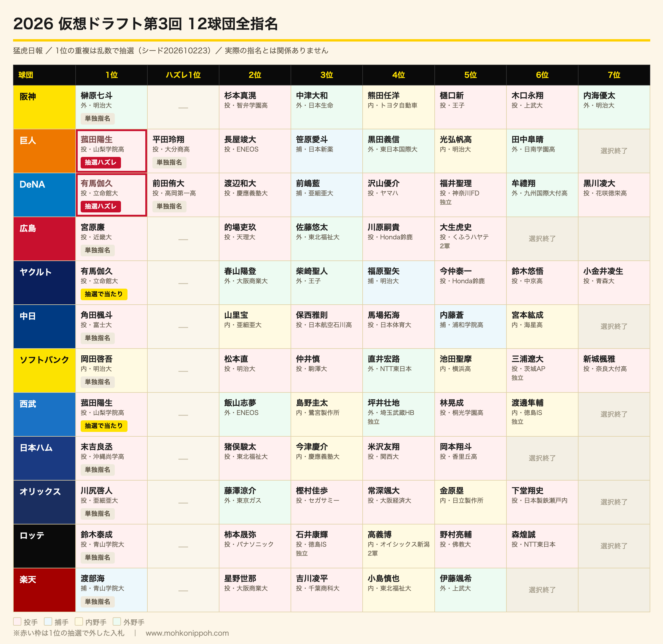Click the 外野手 legend color swatch
Screen dimensions: 663x644
coord(117,621)
